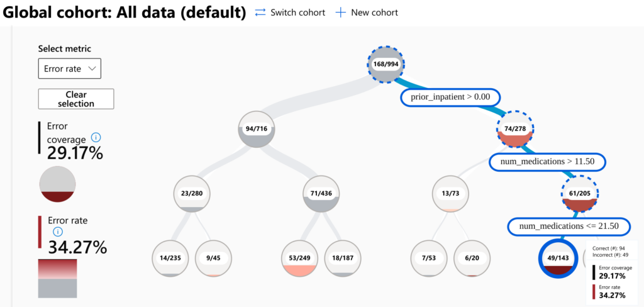Click the New cohort plus icon

click(341, 13)
